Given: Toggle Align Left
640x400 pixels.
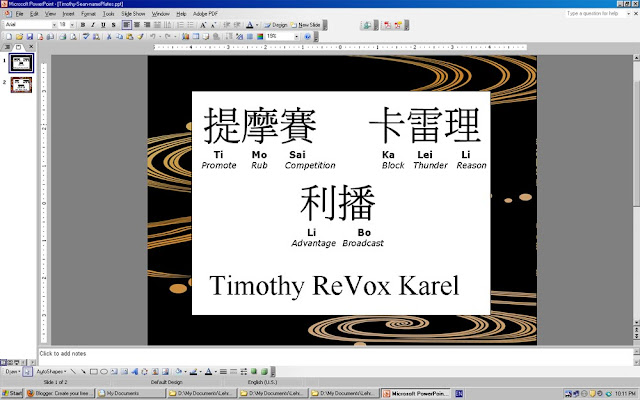Looking at the screenshot, I should point(127,25).
